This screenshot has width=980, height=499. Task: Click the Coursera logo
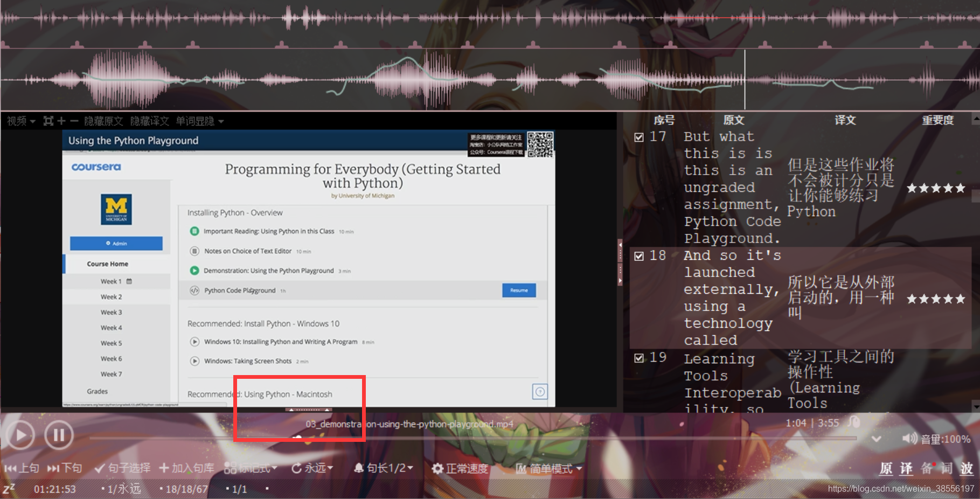coord(96,167)
